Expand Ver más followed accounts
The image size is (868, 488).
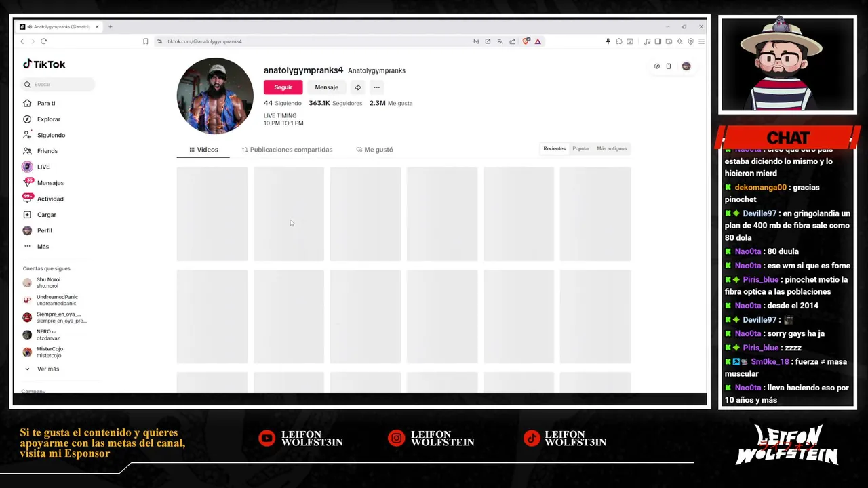point(42,369)
